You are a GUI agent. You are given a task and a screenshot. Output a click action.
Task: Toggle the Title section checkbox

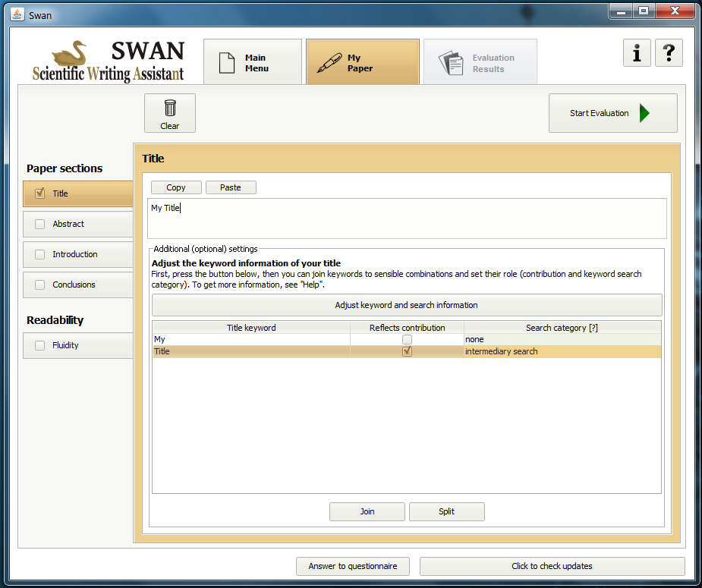(40, 193)
